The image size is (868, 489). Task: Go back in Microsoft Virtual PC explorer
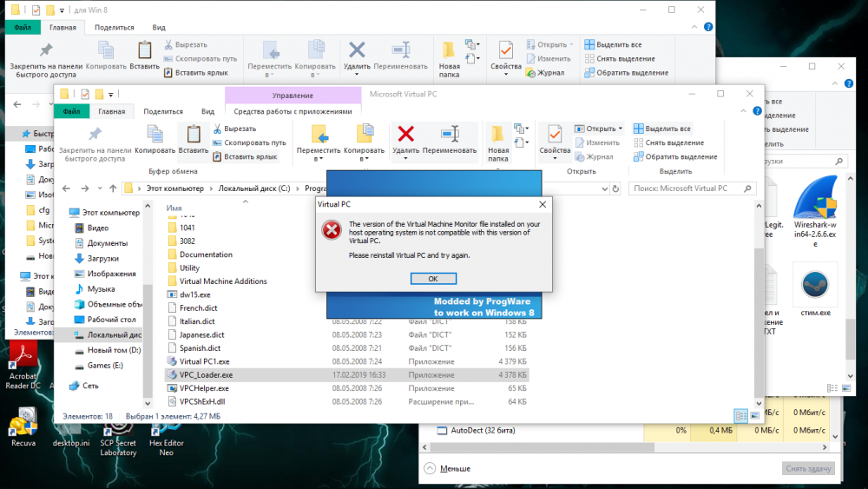[x=67, y=188]
